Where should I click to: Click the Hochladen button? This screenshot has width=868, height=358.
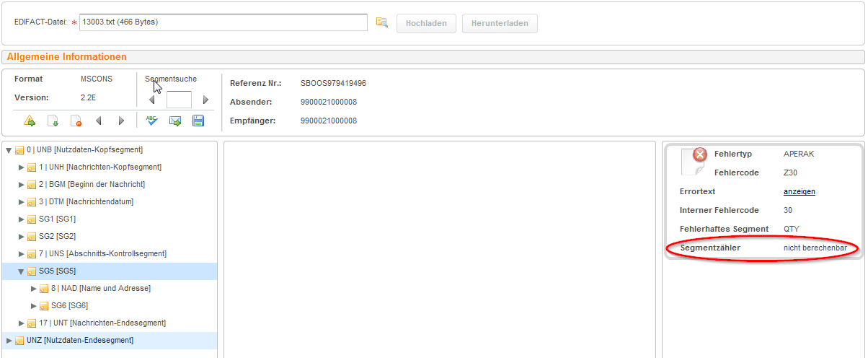(426, 23)
